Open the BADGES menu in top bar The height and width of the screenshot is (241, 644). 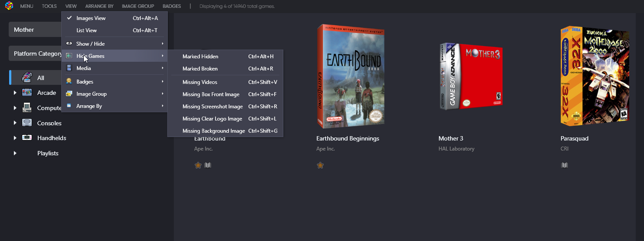[x=172, y=6]
